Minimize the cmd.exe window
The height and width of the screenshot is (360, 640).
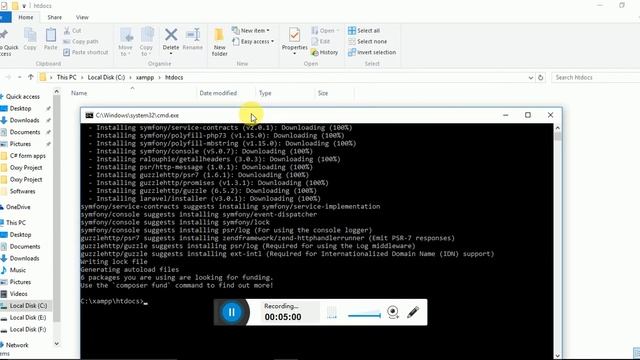point(506,115)
